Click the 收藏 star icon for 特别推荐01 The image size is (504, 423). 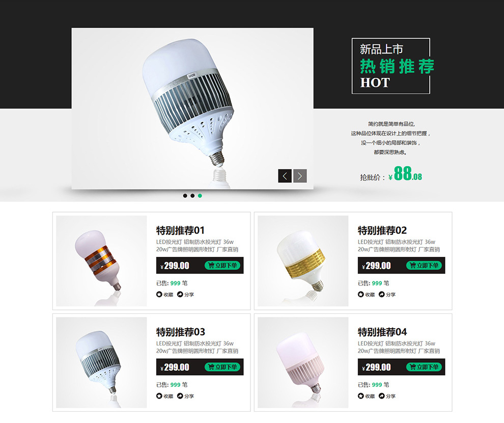pyautogui.click(x=159, y=295)
